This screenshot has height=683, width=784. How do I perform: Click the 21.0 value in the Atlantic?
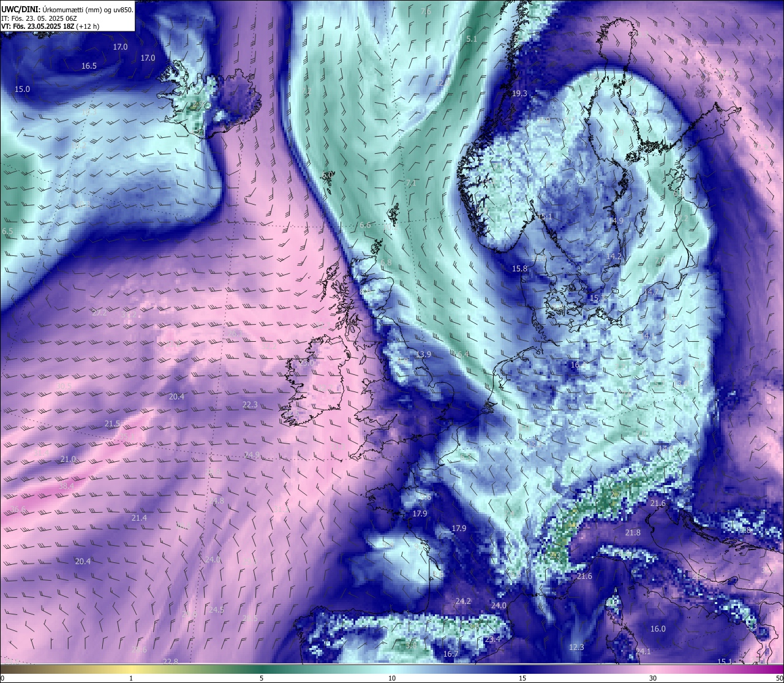pyautogui.click(x=68, y=459)
